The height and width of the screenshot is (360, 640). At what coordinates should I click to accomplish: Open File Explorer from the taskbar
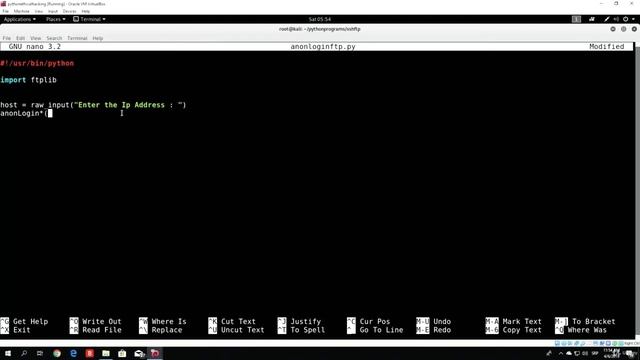tap(106, 353)
